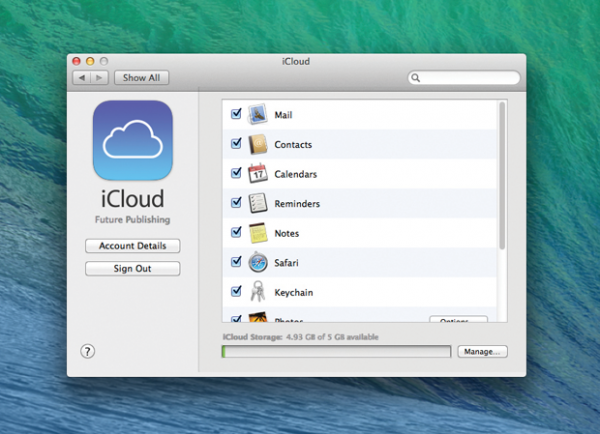Click the Calendars icon
The image size is (600, 434).
258,173
